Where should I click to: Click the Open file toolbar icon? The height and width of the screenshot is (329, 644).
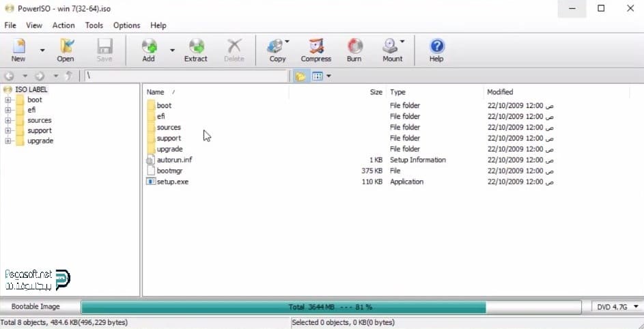pyautogui.click(x=66, y=46)
